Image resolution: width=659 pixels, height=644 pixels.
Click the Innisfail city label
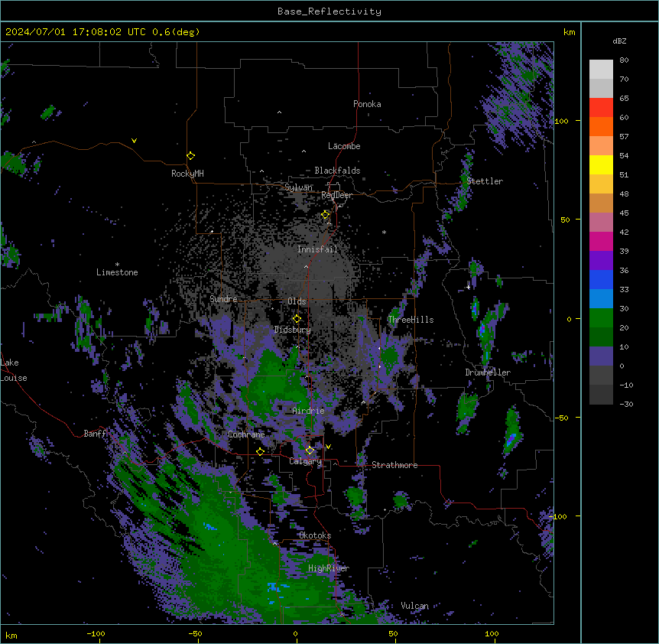point(317,249)
